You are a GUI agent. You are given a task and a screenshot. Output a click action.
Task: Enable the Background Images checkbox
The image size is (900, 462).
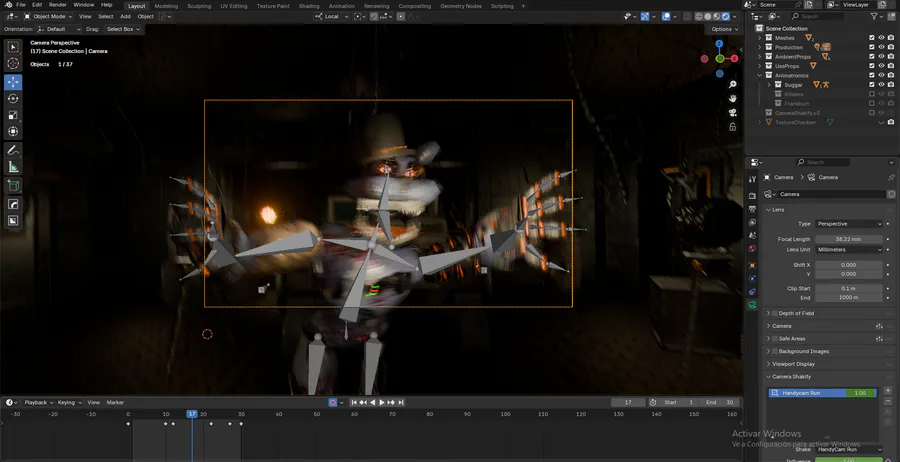pyautogui.click(x=775, y=351)
